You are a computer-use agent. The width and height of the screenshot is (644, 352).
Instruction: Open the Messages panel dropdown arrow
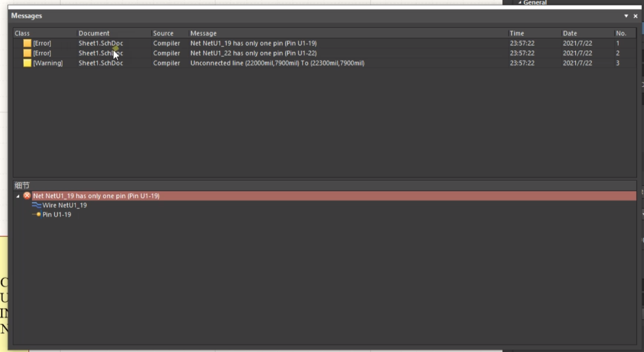(626, 16)
